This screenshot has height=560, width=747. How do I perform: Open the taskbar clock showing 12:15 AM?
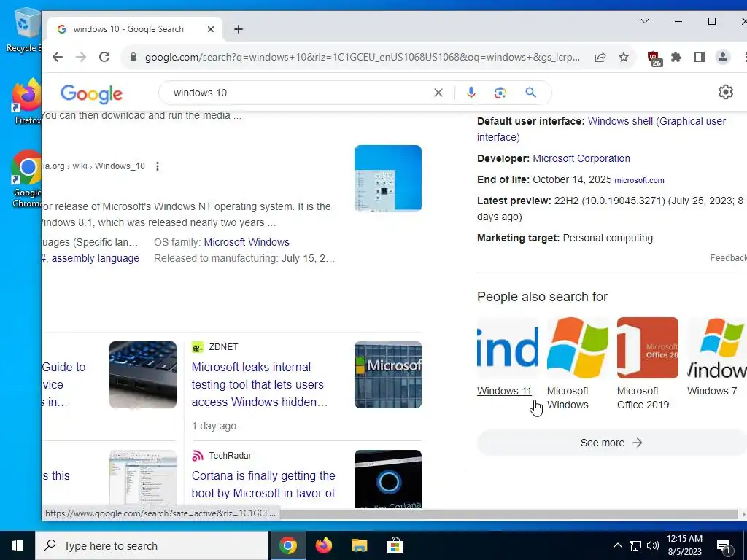coord(684,545)
